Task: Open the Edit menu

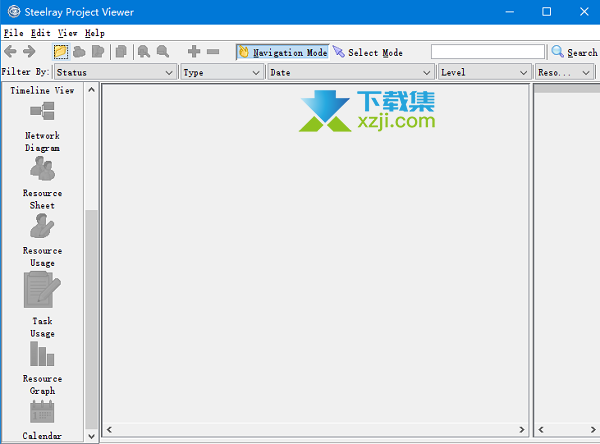Action: 41,33
